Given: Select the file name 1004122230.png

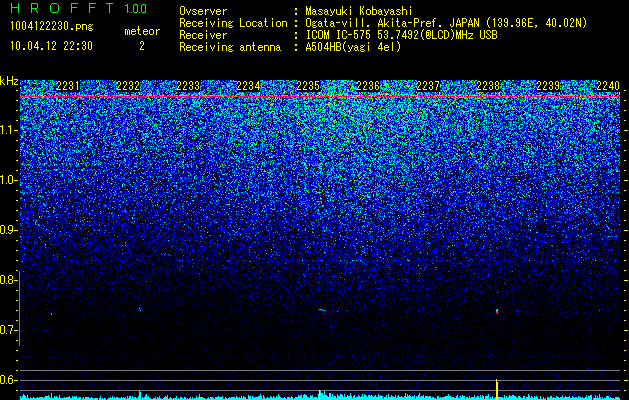Looking at the screenshot, I should coord(52,27).
